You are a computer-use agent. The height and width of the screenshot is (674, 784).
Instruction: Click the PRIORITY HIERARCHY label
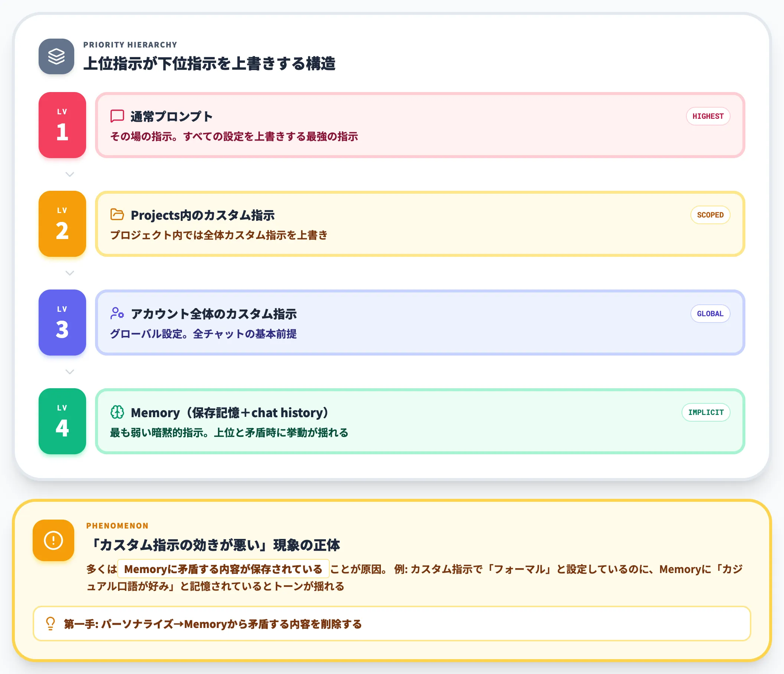point(130,45)
